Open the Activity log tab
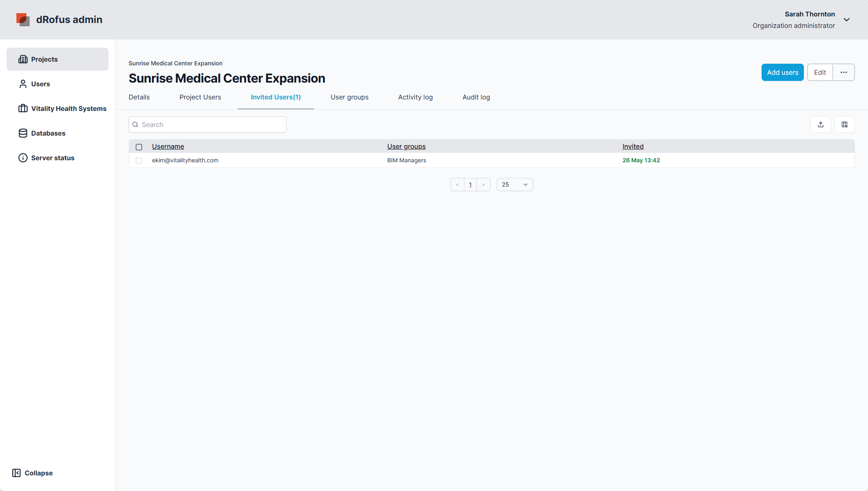 tap(416, 97)
